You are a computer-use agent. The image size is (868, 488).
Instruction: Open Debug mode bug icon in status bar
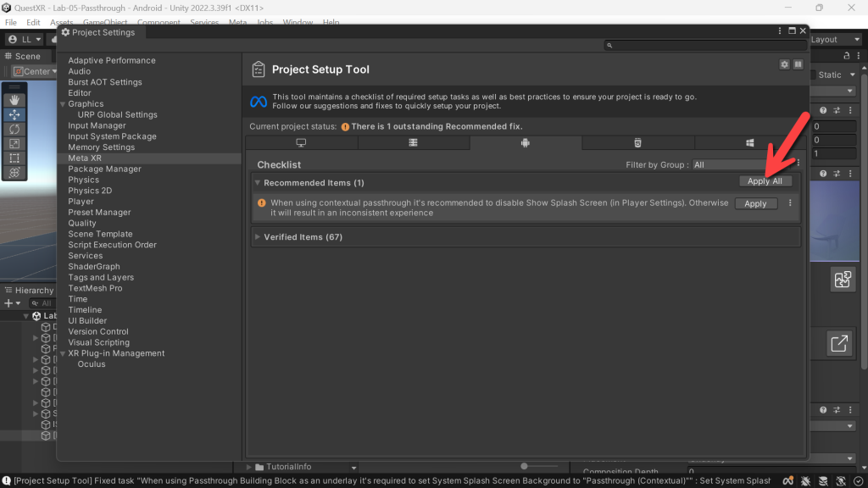tap(805, 481)
